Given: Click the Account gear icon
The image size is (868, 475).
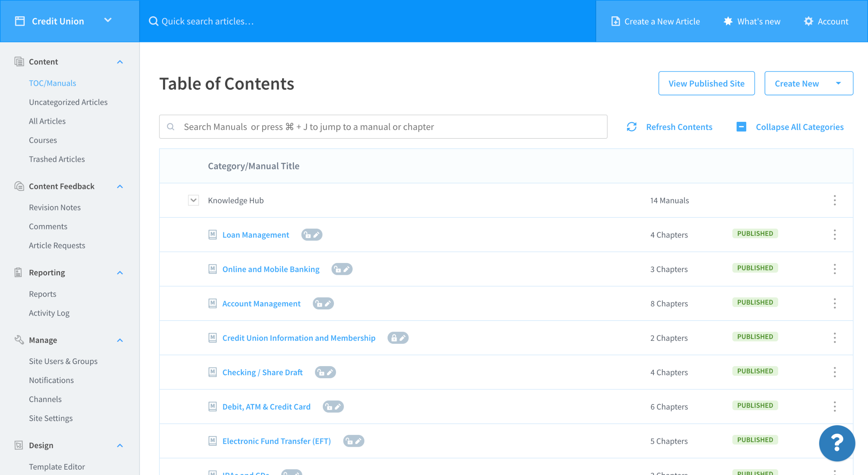Looking at the screenshot, I should coord(808,21).
